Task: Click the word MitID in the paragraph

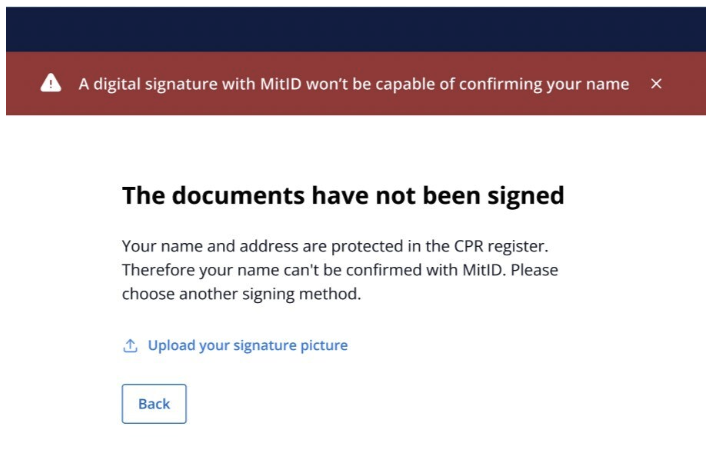Action: tap(484, 270)
